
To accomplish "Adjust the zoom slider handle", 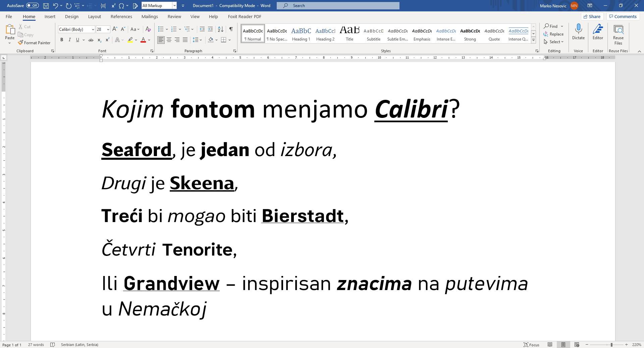I will point(611,345).
